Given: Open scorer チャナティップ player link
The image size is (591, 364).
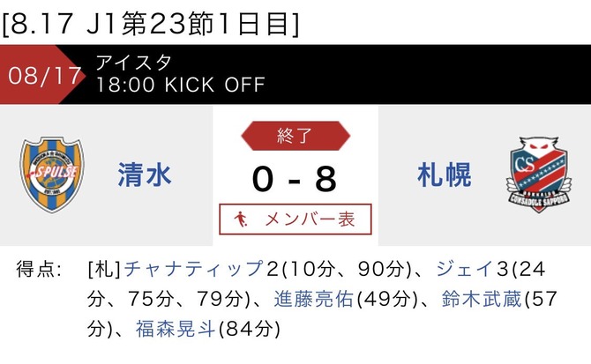Looking at the screenshot, I should [x=193, y=269].
